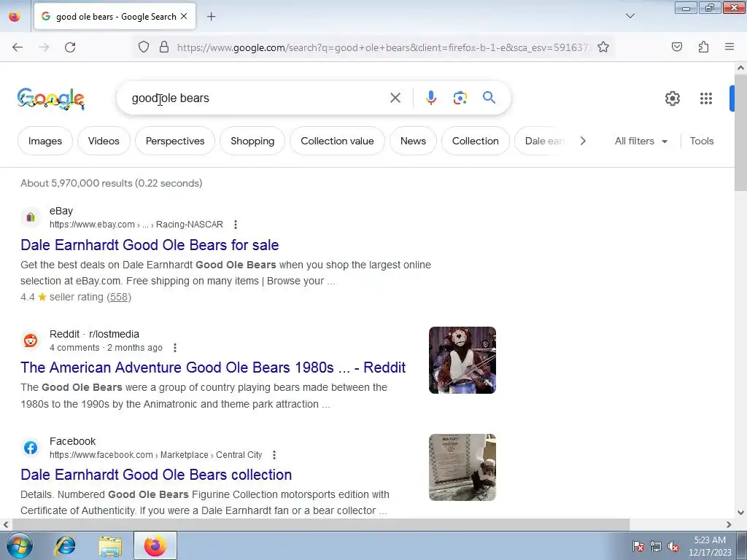The image size is (747, 560).
Task: Filter results by Images
Action: point(45,141)
